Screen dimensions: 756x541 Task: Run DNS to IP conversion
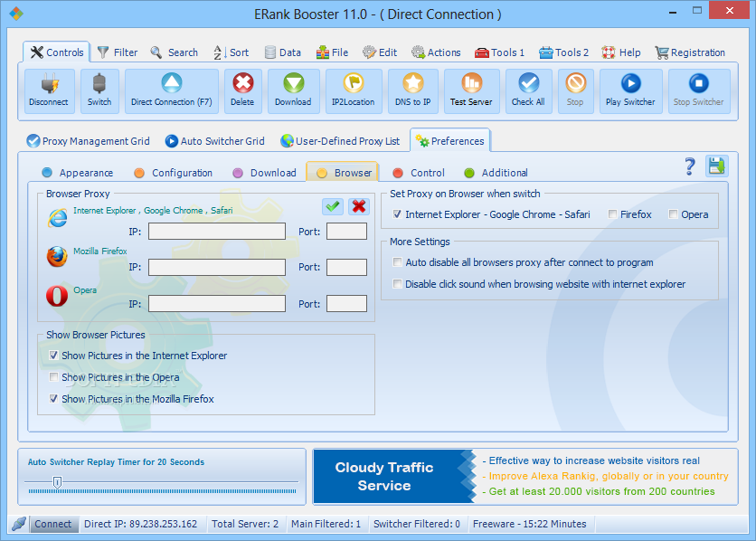[412, 91]
